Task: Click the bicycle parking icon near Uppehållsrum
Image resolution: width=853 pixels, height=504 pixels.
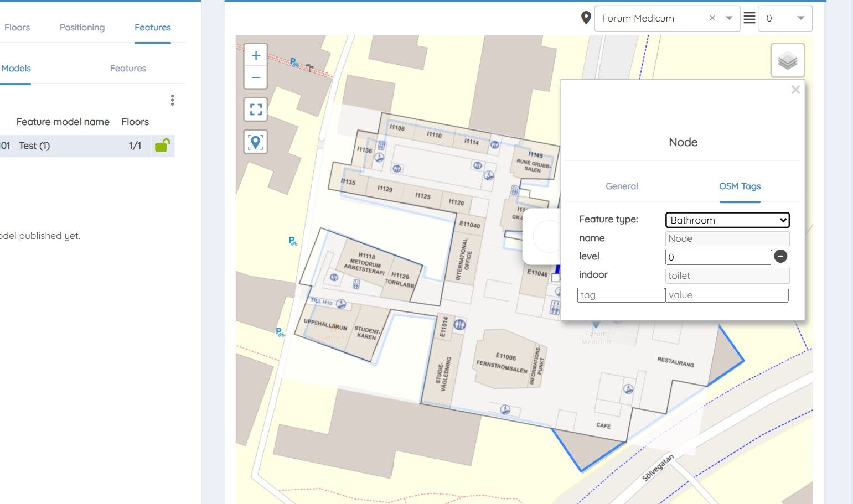Action: [x=280, y=332]
